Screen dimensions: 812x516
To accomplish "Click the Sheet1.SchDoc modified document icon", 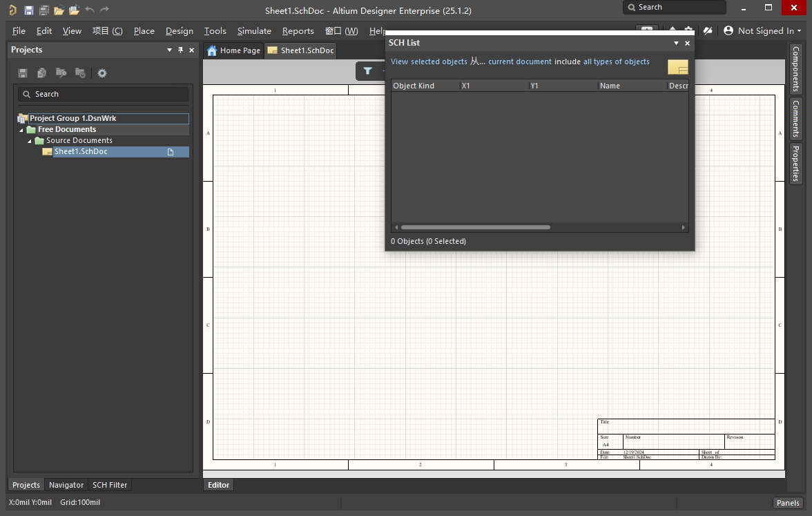I will [171, 152].
